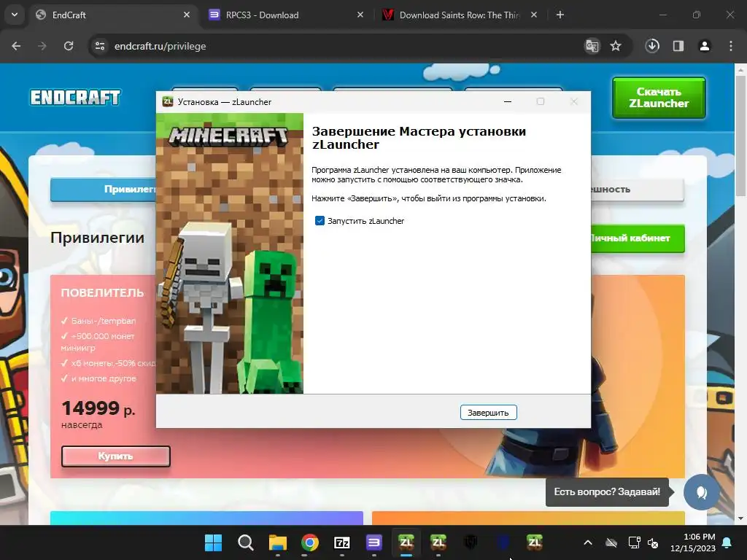Image resolution: width=747 pixels, height=560 pixels.
Task: Close the Saints Row browser tab
Action: click(x=534, y=15)
